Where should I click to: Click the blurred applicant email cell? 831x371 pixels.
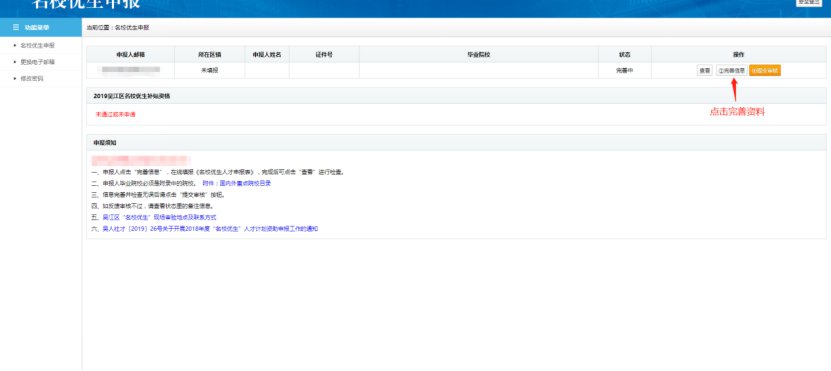131,70
